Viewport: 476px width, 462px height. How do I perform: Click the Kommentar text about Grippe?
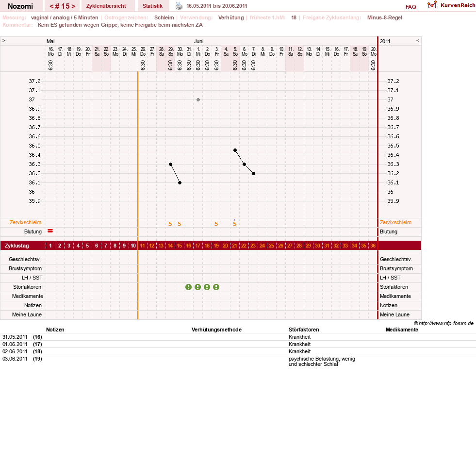coord(120,25)
